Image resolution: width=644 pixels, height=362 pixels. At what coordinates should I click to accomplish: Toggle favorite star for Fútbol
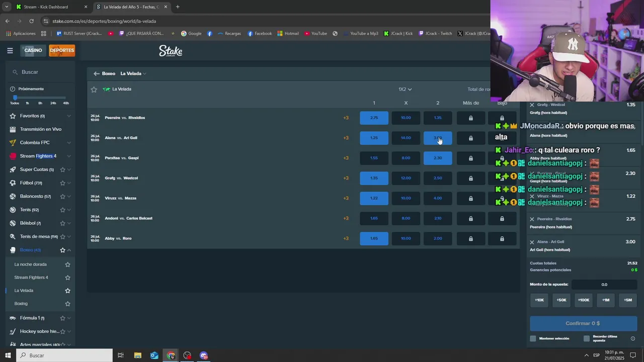(x=62, y=183)
